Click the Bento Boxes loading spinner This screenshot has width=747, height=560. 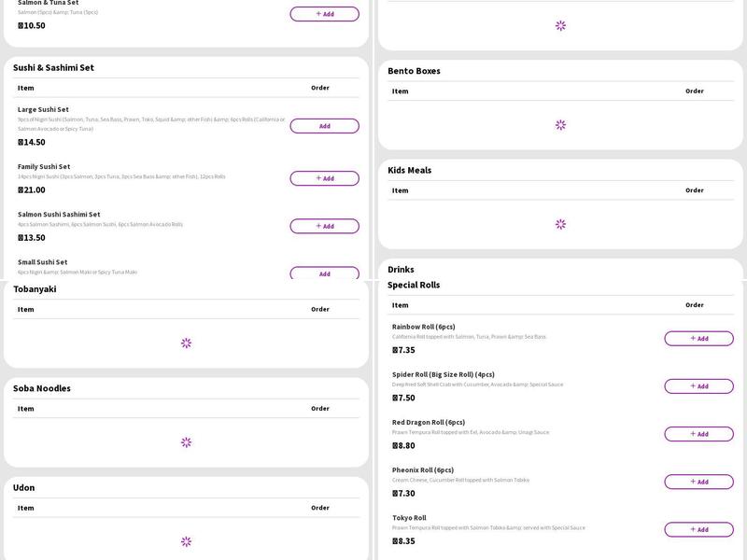[560, 125]
